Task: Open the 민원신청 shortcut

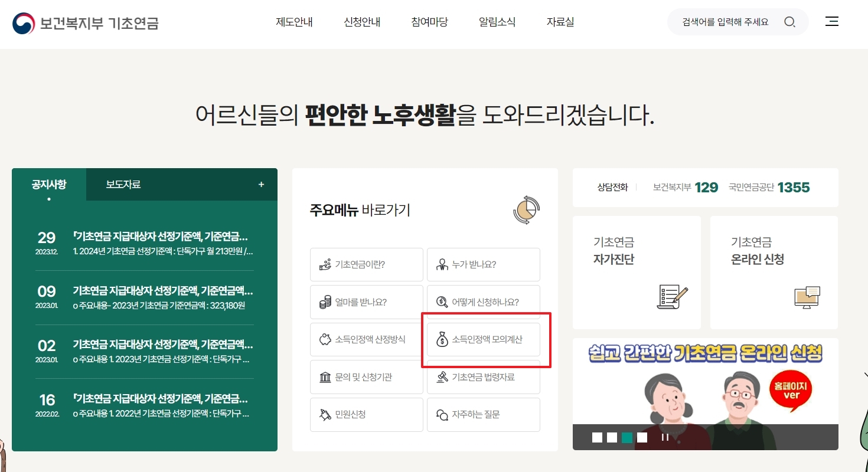Action: 367,415
